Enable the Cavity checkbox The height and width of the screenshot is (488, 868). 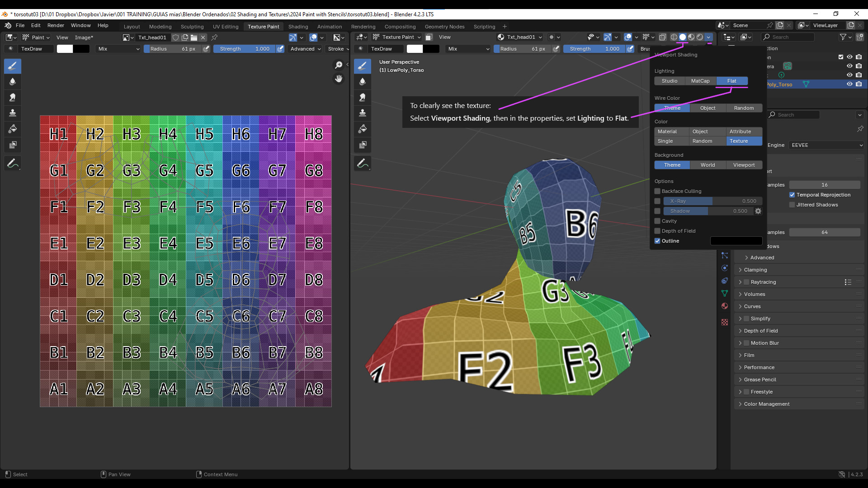pos(657,221)
